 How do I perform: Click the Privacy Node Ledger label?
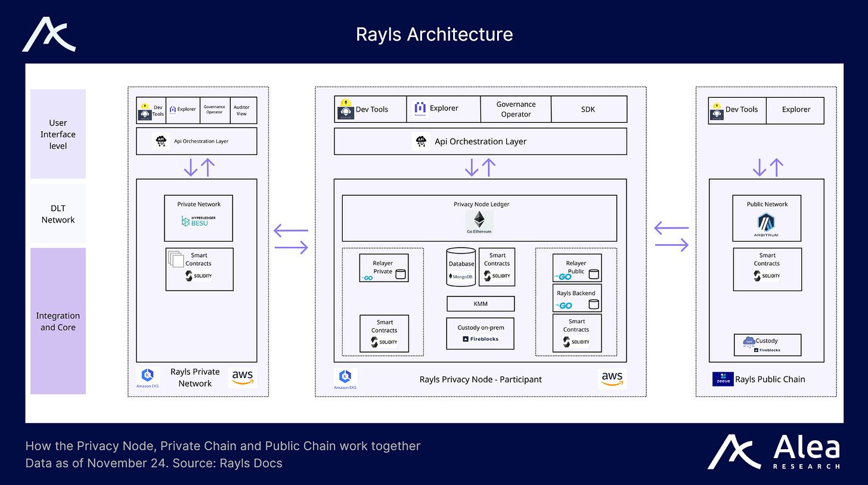click(481, 204)
